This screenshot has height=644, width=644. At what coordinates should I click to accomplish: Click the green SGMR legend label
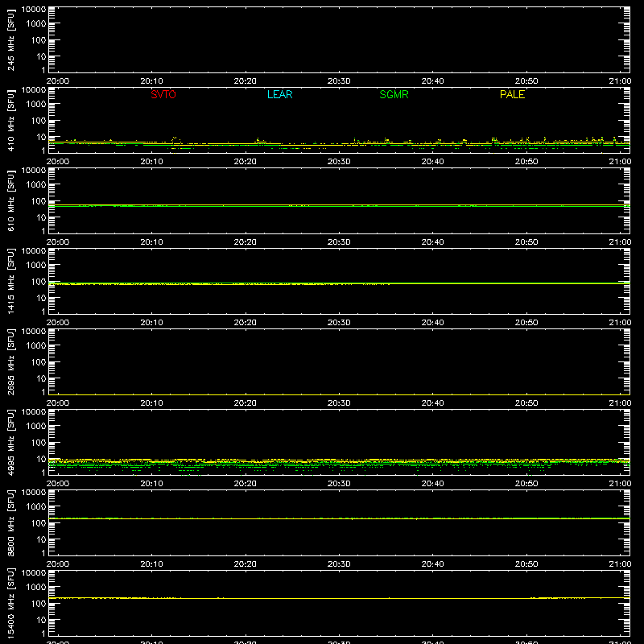394,94
